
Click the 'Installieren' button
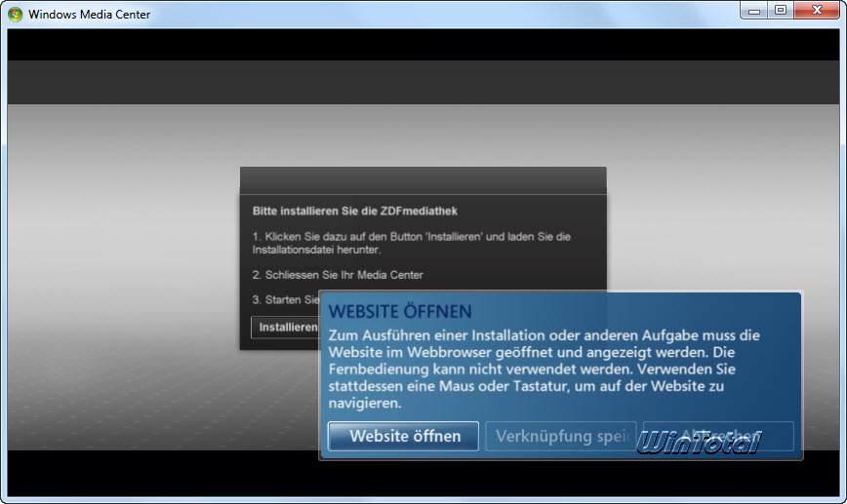pyautogui.click(x=286, y=327)
